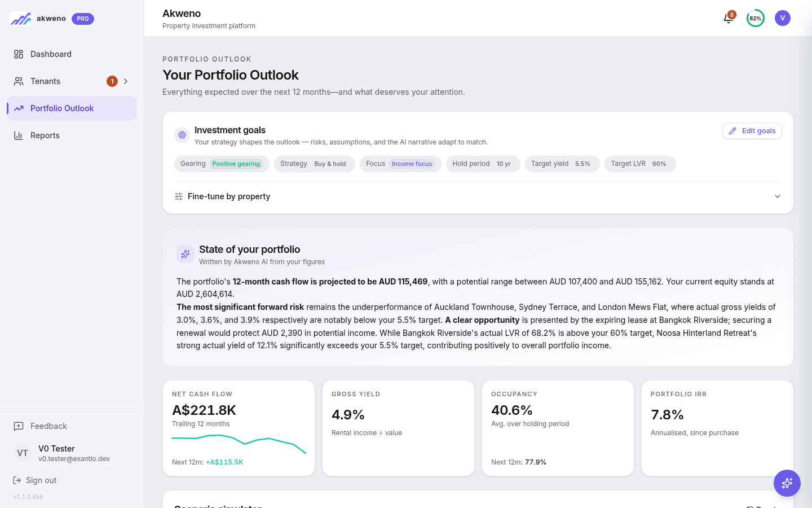Image resolution: width=812 pixels, height=508 pixels.
Task: Expand the Tenants submenu chevron
Action: click(x=126, y=81)
